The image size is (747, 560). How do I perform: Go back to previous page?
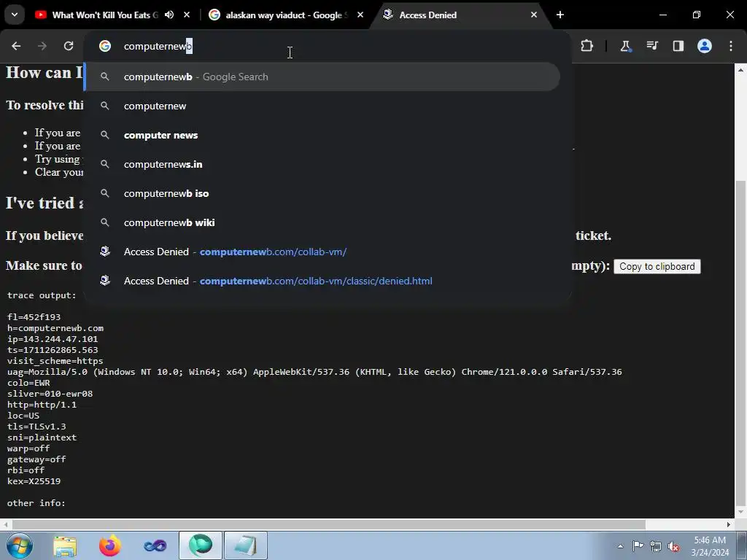[x=16, y=46]
